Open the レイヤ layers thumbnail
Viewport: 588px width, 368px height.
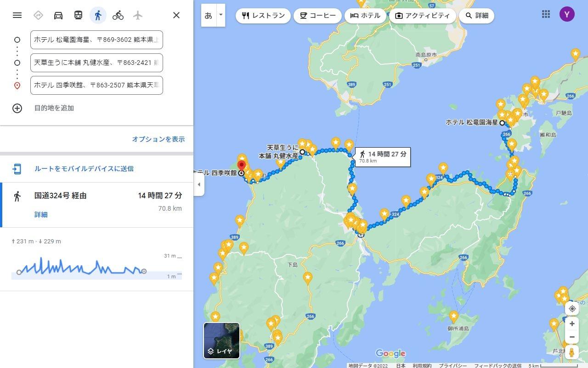[x=221, y=341]
